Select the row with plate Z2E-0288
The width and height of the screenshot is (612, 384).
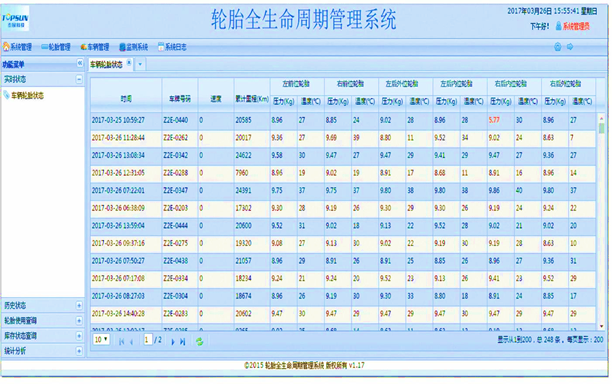pos(343,173)
